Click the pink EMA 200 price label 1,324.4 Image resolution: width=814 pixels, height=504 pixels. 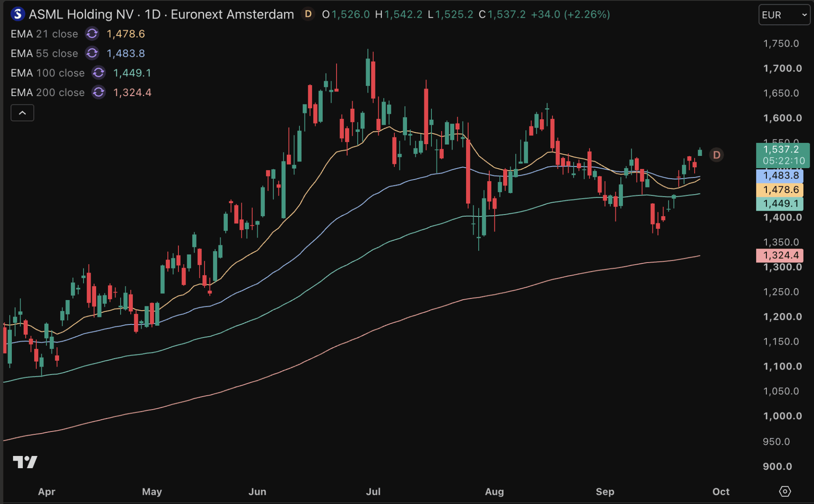pyautogui.click(x=780, y=255)
